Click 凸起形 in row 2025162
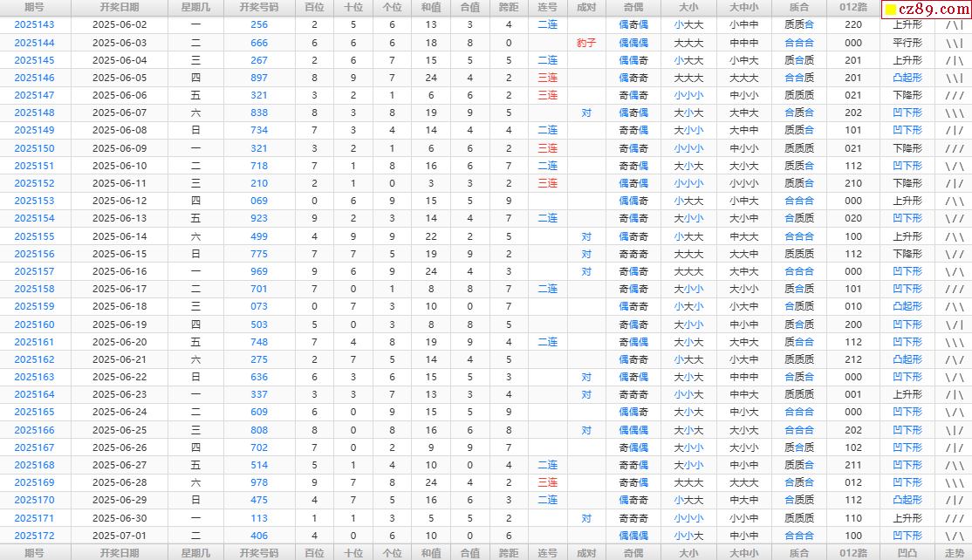Image resolution: width=972 pixels, height=560 pixels. click(907, 359)
